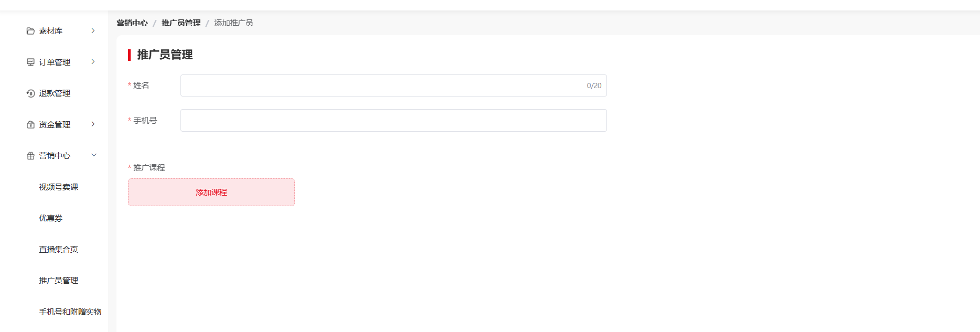980x332 pixels.
Task: Expand the 订单管理 submenu arrow
Action: coord(93,61)
